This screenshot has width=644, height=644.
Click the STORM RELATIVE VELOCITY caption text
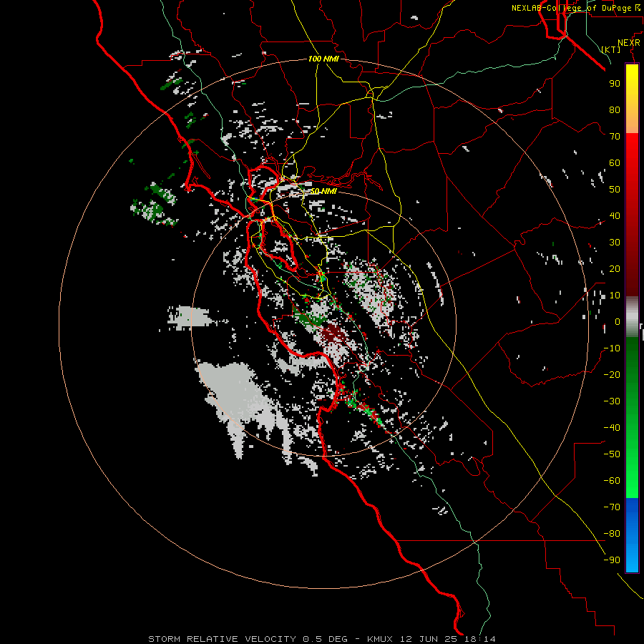[222, 639]
